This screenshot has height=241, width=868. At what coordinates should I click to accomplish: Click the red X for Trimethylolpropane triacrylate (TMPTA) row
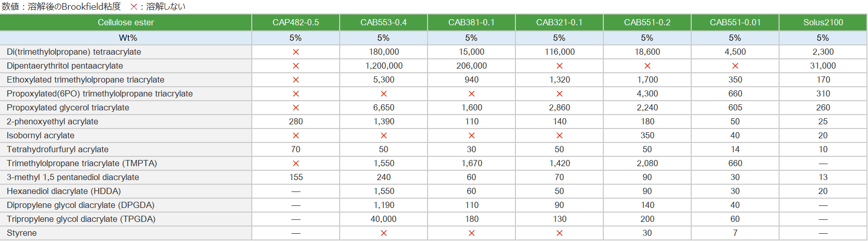296,164
